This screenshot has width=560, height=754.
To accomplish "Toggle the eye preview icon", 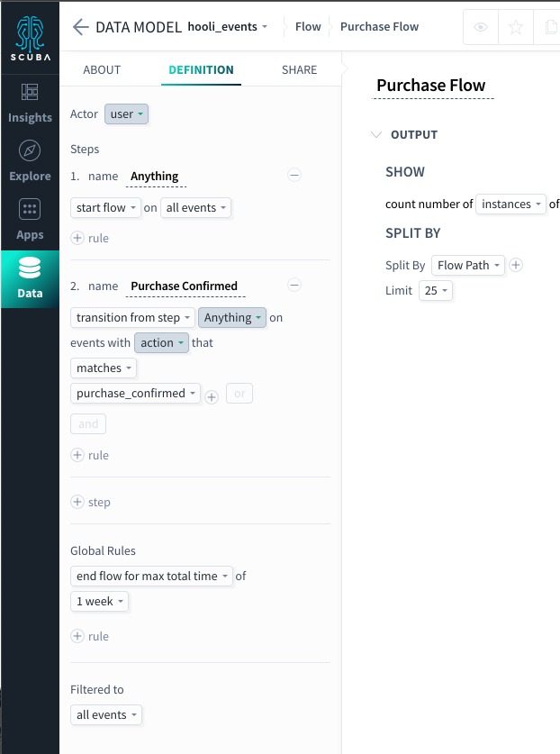I will [x=481, y=27].
